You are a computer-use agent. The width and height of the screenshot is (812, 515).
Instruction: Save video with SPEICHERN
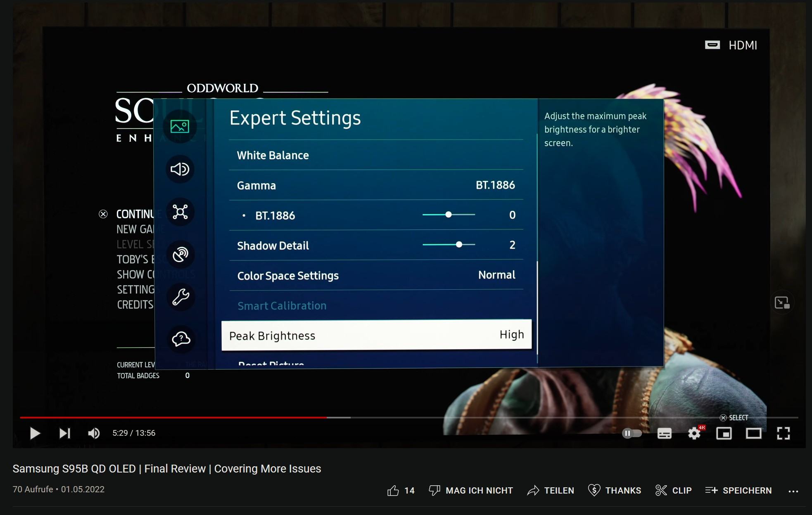738,490
